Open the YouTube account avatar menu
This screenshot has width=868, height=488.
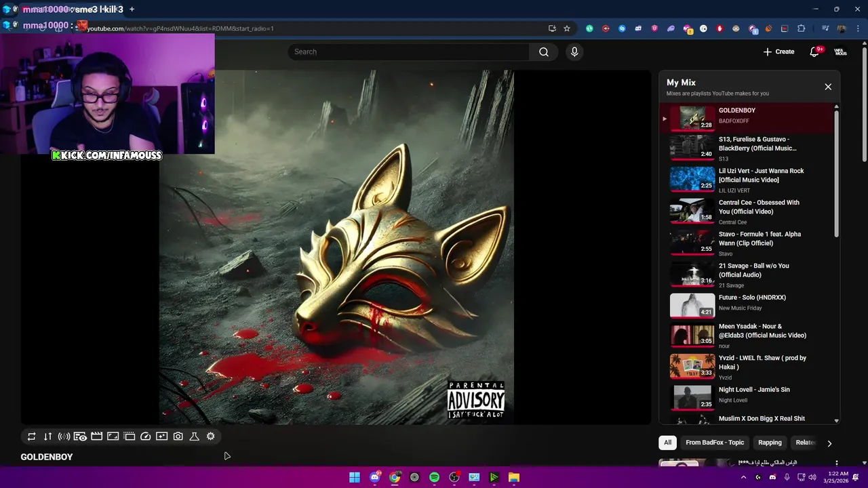coord(840,52)
